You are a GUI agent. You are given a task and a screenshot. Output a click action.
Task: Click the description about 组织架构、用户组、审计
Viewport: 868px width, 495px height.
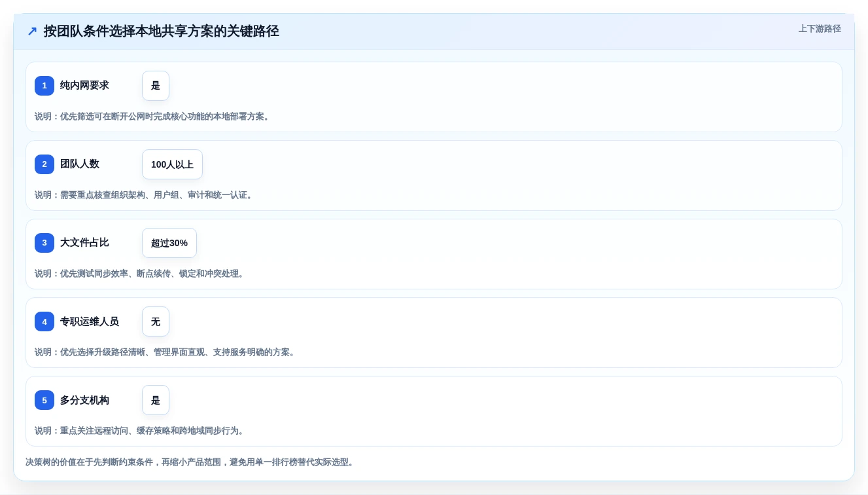[145, 195]
